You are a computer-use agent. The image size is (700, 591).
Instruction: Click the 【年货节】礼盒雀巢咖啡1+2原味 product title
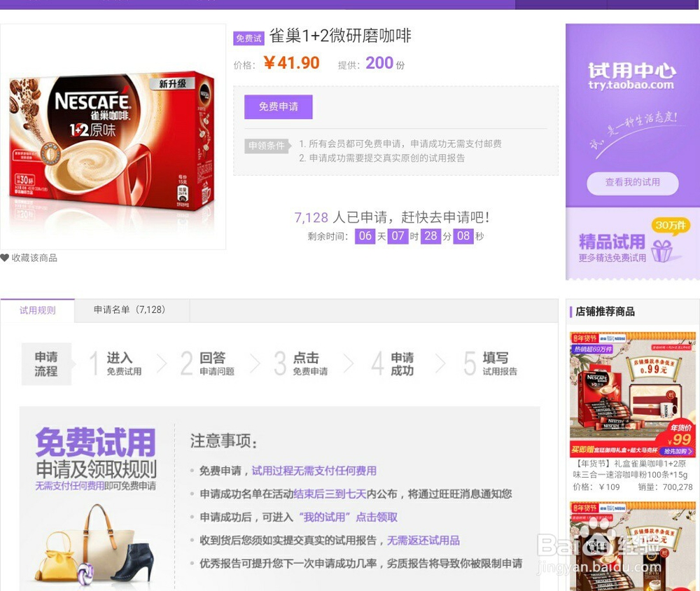(631, 469)
